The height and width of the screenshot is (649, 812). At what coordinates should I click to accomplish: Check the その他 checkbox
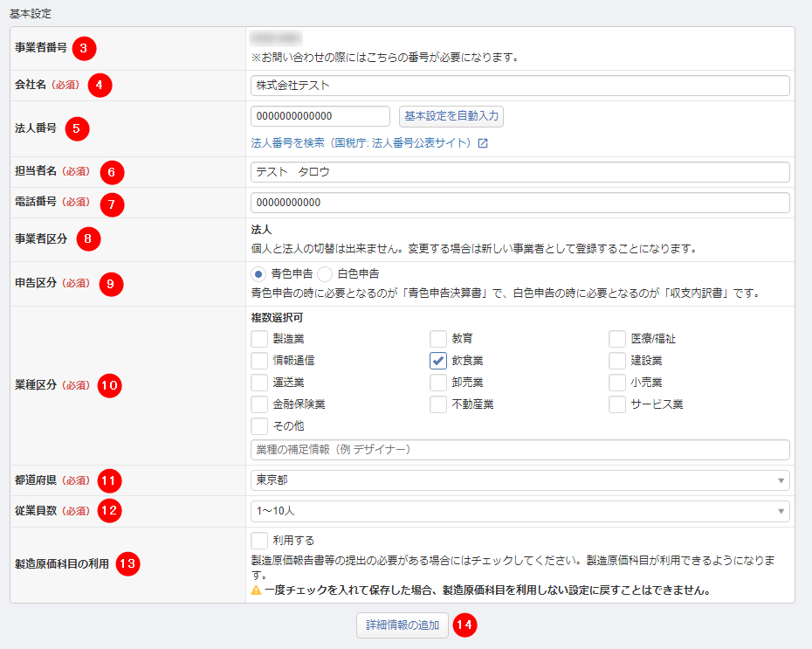(x=259, y=425)
